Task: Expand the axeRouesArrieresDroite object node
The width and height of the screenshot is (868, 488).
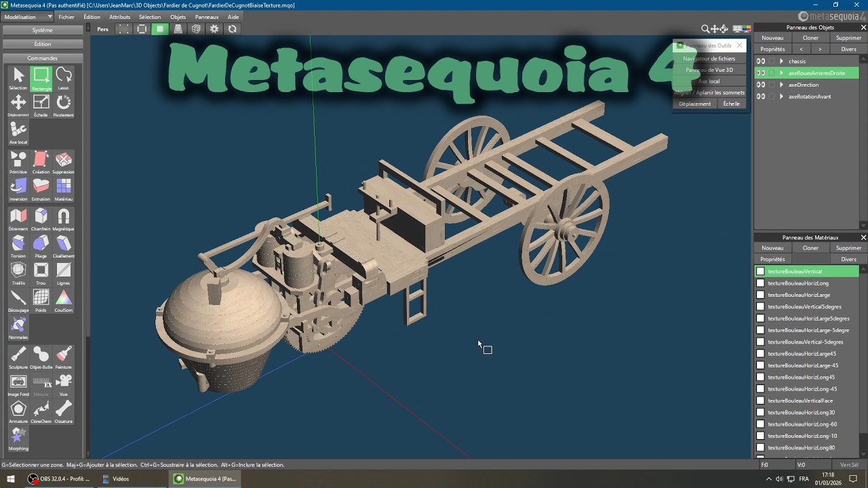Action: (781, 73)
